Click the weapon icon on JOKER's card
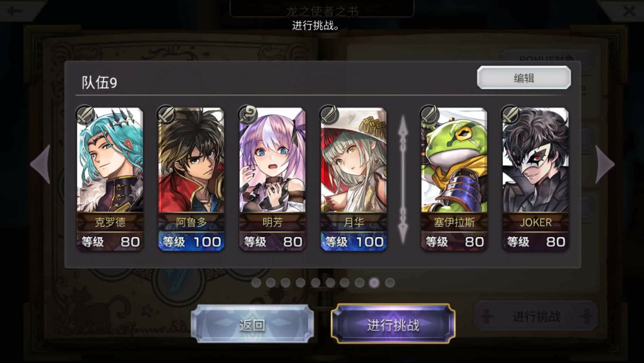The width and height of the screenshot is (644, 363). point(511,115)
